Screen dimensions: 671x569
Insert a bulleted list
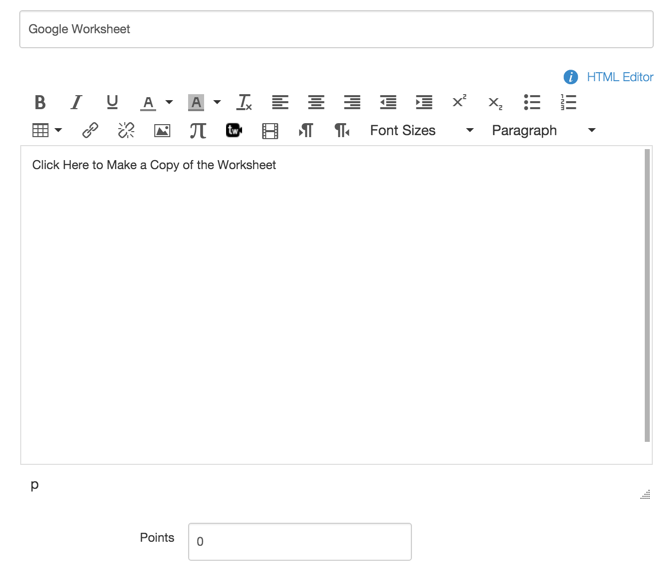pos(532,102)
